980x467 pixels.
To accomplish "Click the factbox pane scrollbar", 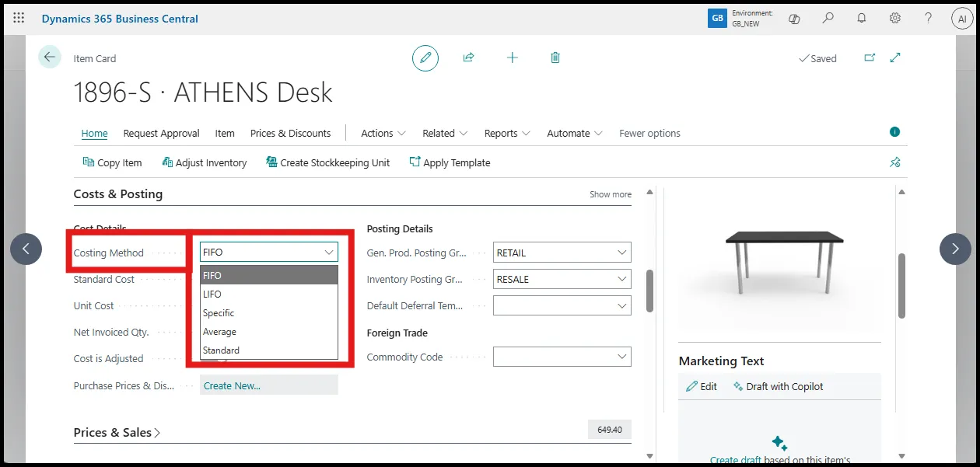I will 902,285.
